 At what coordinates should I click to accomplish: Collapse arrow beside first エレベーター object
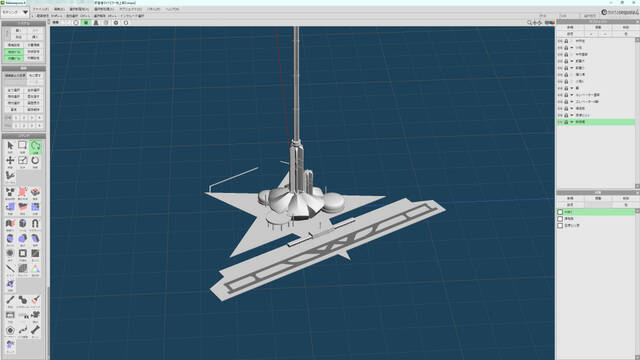click(572, 95)
